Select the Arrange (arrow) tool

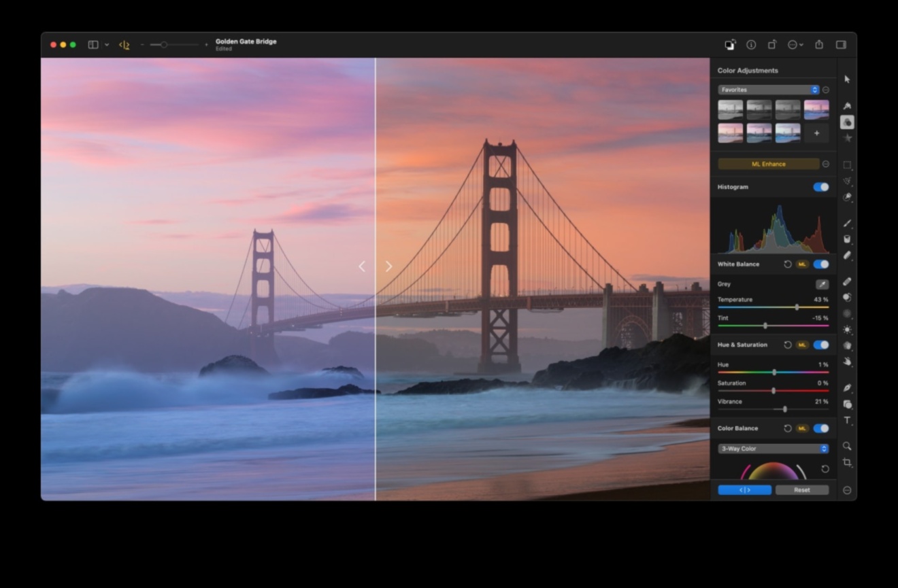click(847, 80)
